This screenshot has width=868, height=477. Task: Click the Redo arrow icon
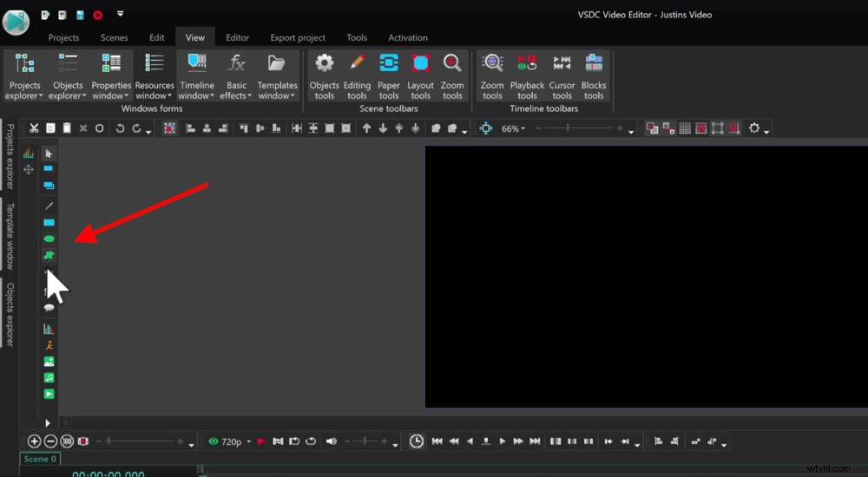pos(136,128)
